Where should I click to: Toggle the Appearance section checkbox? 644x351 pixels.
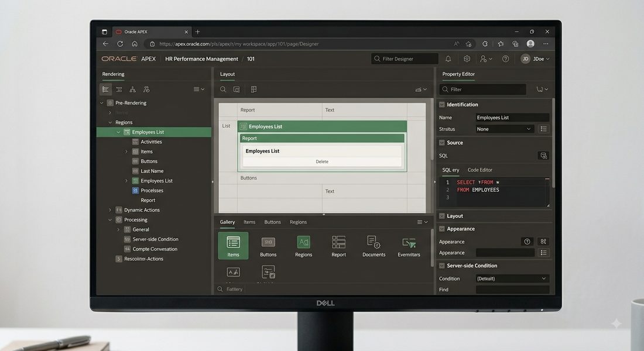coord(442,229)
